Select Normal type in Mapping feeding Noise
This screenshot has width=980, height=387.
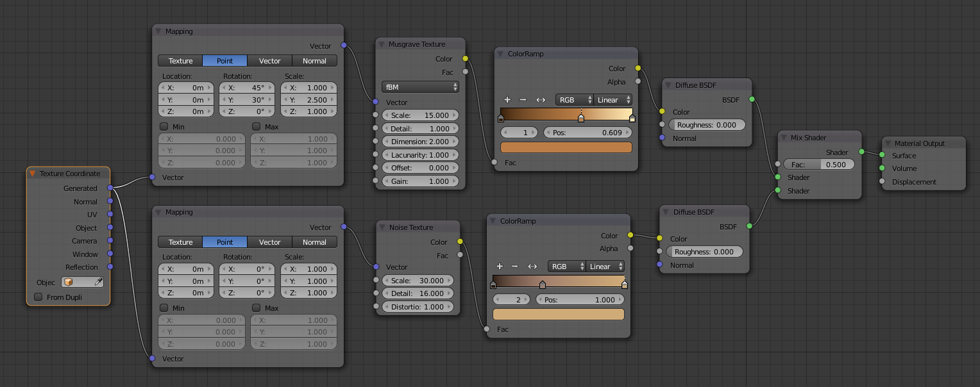(x=314, y=242)
